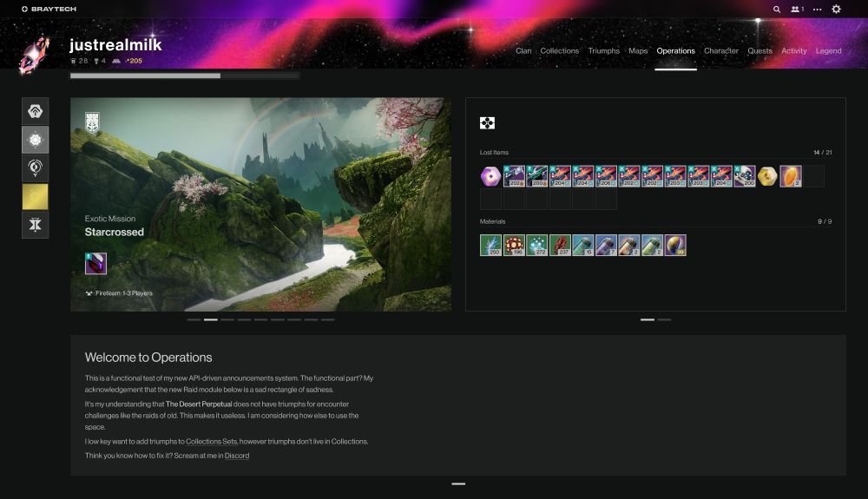This screenshot has height=499, width=868.
Task: Select the top hooded-class sidebar icon
Action: (x=36, y=111)
